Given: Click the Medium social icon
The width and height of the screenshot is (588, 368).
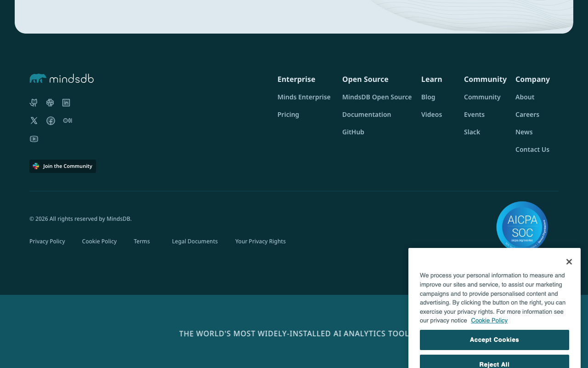Looking at the screenshot, I should [x=68, y=121].
